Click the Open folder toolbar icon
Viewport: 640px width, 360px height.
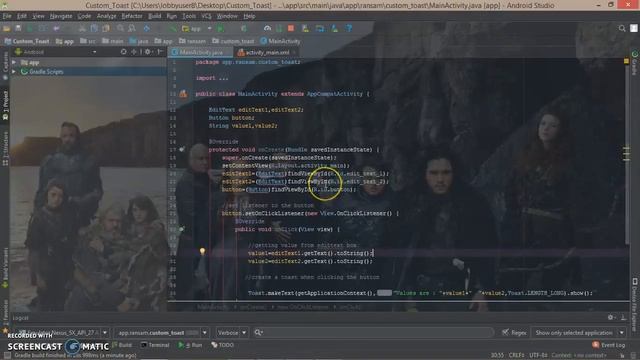click(x=7, y=29)
